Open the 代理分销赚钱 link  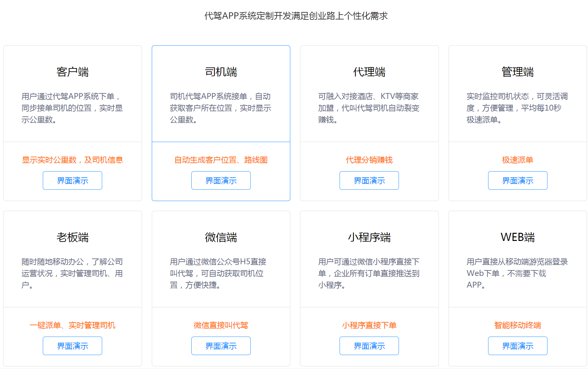click(369, 160)
